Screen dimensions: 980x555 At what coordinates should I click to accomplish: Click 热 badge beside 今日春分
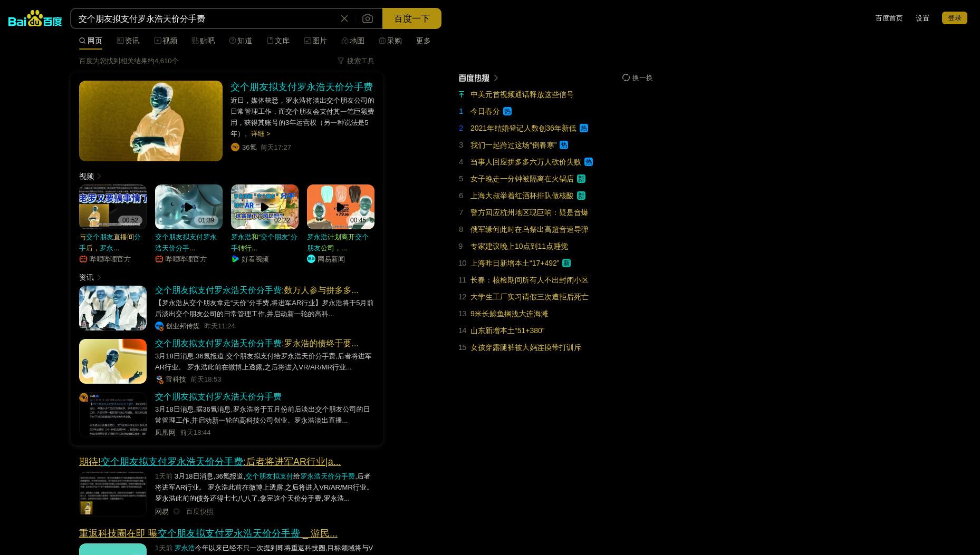pos(507,111)
